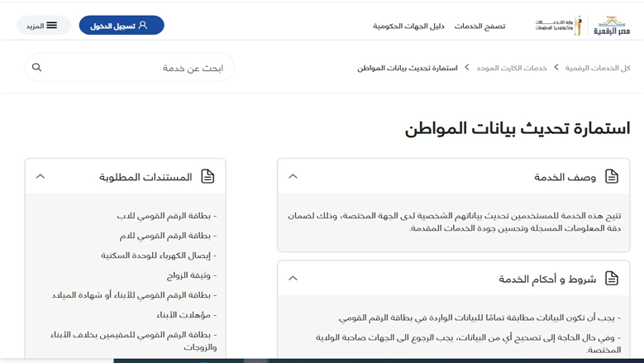Click list item بطاقة الرقم القومي للام

coord(168,236)
